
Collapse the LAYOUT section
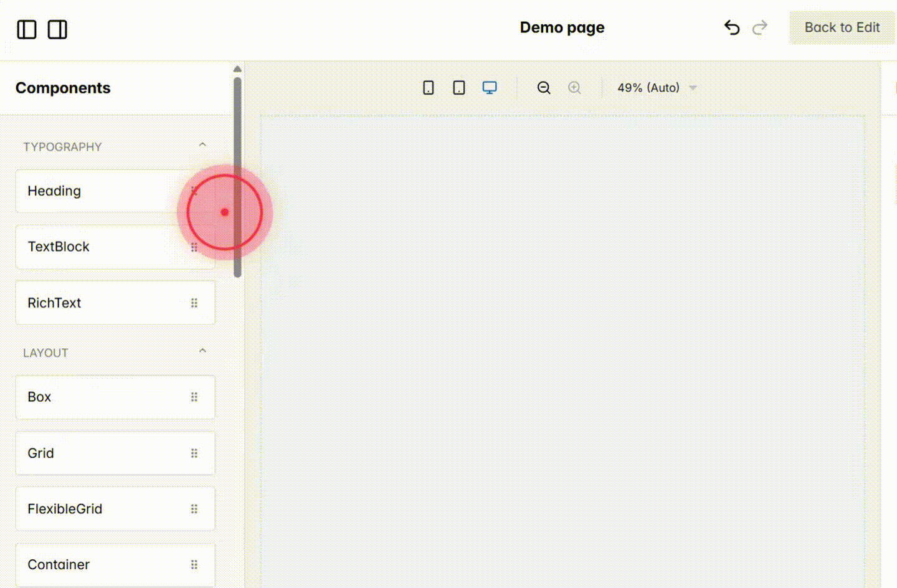(x=202, y=350)
